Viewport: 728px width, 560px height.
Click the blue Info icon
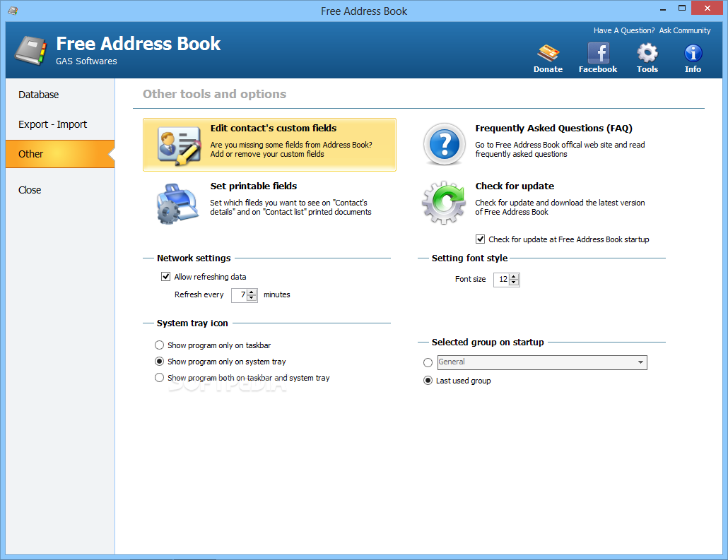coord(693,53)
